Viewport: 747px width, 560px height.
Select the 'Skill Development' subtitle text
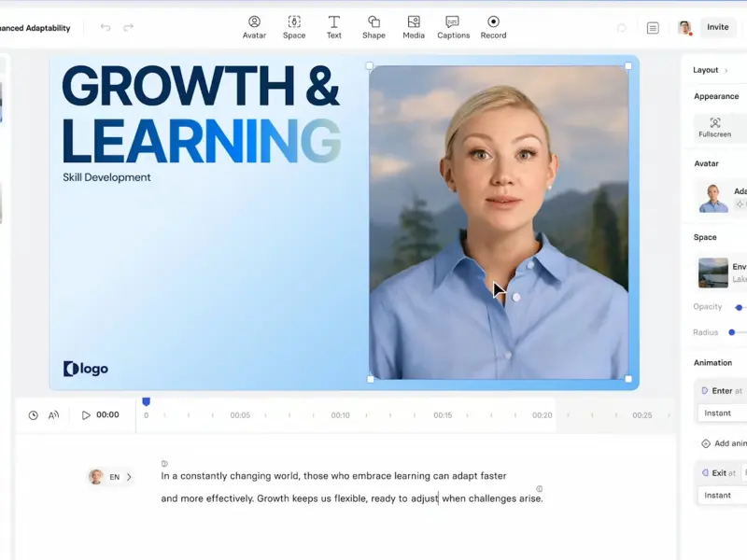click(106, 177)
